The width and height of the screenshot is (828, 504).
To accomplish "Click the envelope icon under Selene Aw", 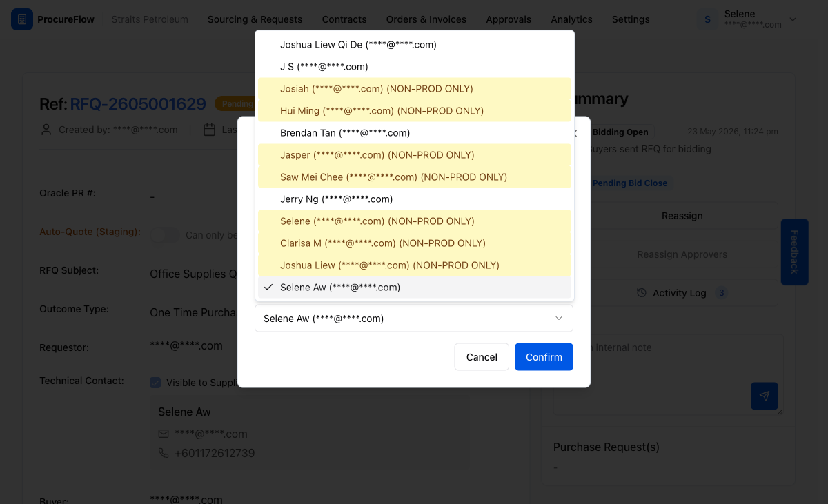I will tap(164, 434).
